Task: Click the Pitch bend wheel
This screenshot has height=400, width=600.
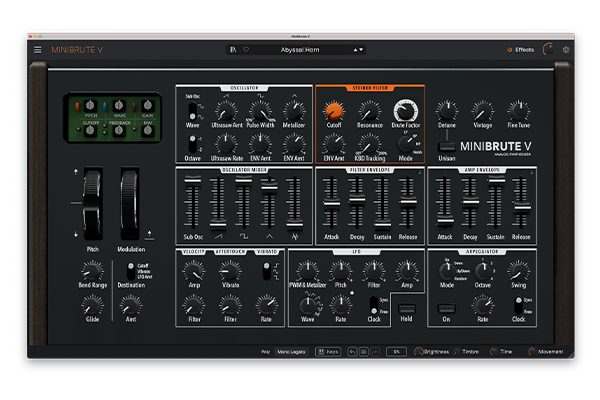Action: click(93, 204)
